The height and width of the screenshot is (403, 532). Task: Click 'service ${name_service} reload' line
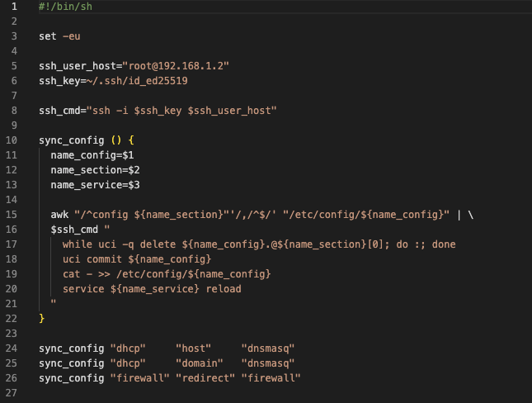(152, 289)
